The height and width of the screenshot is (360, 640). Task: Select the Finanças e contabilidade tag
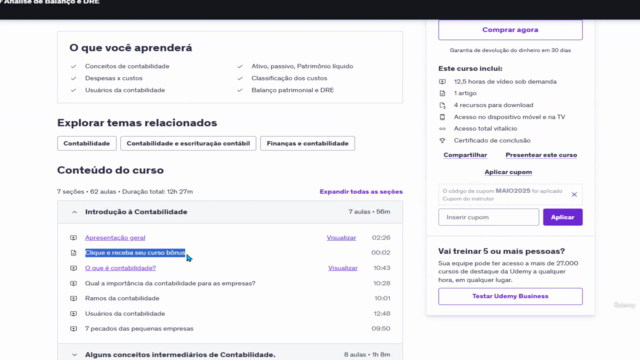click(x=307, y=143)
